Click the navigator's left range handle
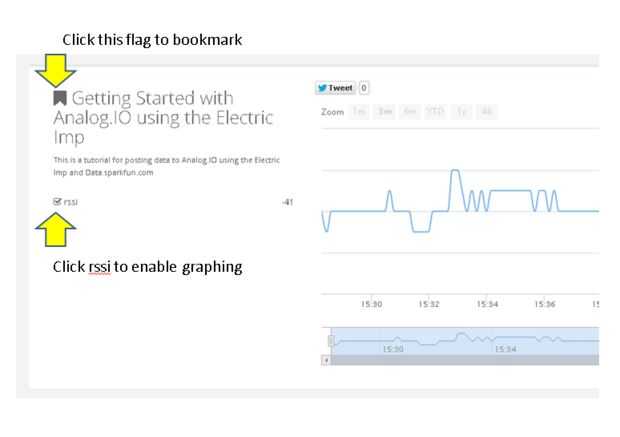The image size is (620, 437). 332,340
